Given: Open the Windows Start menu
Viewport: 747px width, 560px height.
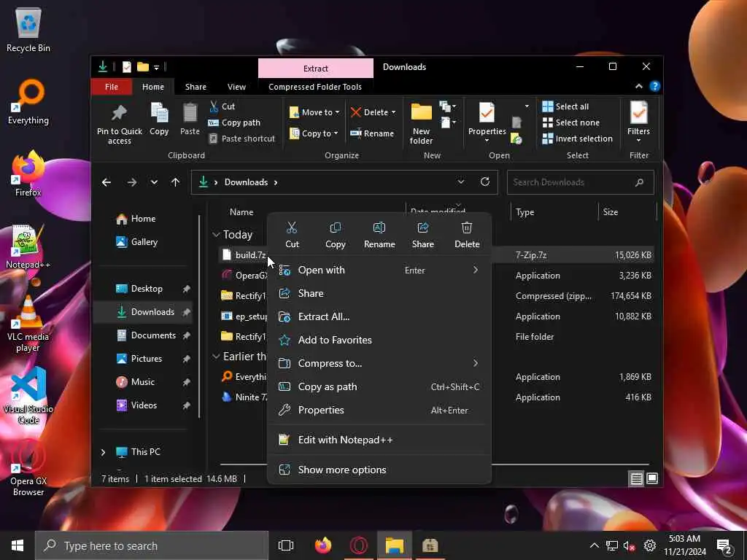Looking at the screenshot, I should click(x=18, y=545).
